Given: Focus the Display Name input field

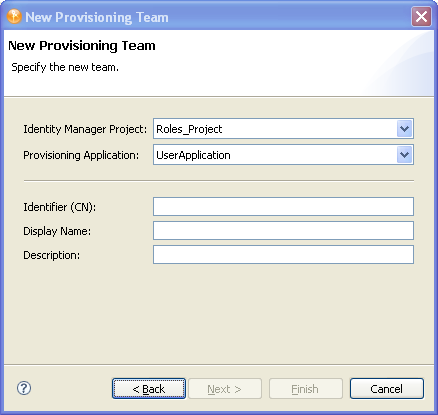Looking at the screenshot, I should coord(283,231).
